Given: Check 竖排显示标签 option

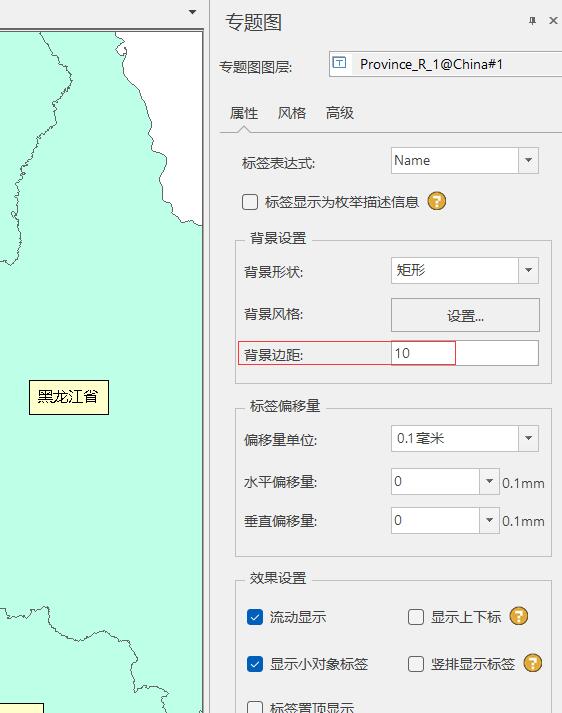Looking at the screenshot, I should (x=416, y=664).
